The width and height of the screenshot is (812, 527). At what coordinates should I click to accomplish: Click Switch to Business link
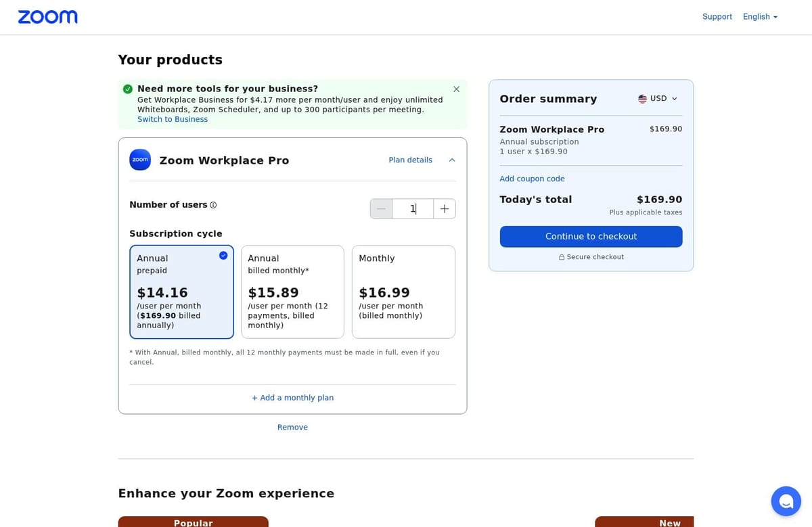tap(173, 119)
